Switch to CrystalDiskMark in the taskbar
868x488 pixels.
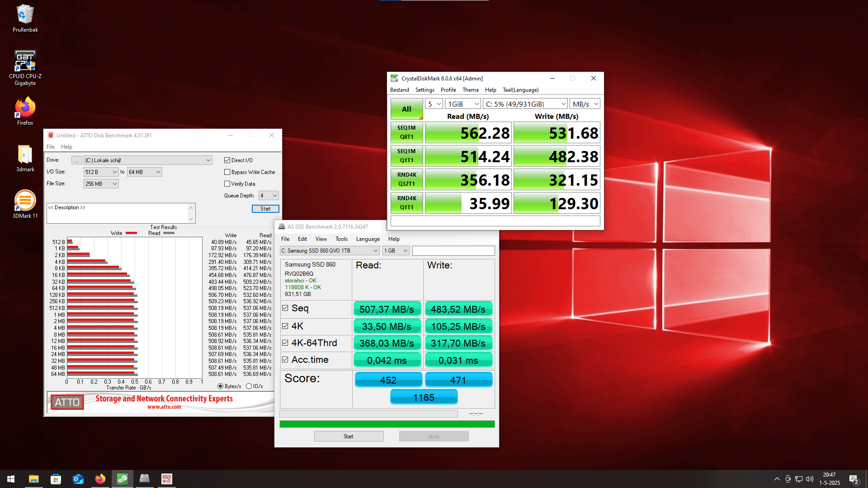pos(123,479)
